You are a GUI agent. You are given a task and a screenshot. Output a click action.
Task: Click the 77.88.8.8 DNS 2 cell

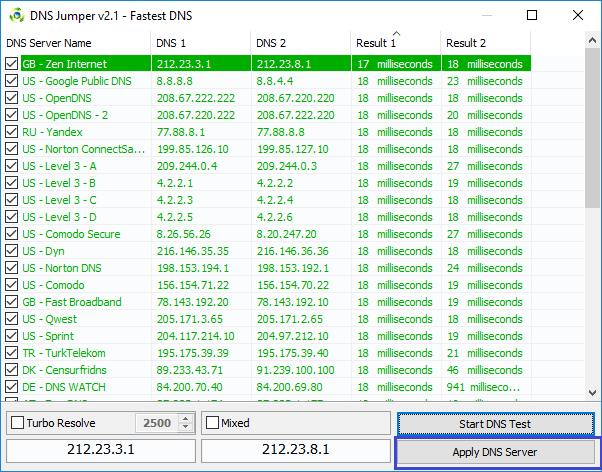[281, 132]
